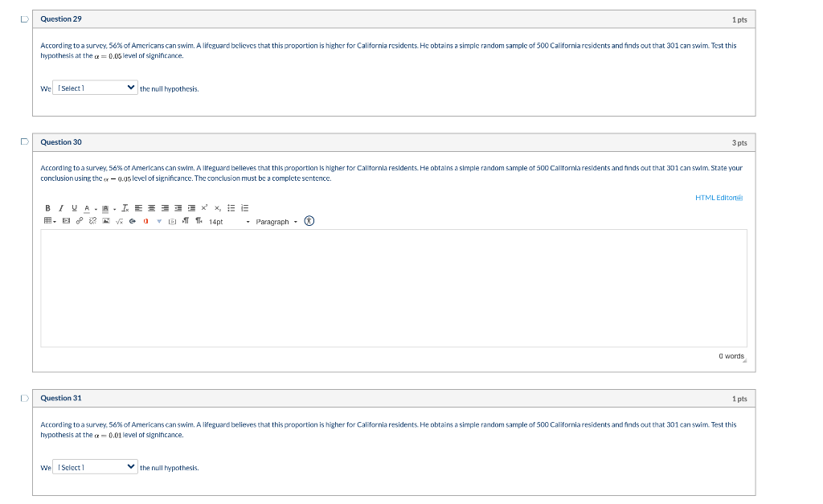
Task: Apply superscript formatting
Action: [x=204, y=208]
